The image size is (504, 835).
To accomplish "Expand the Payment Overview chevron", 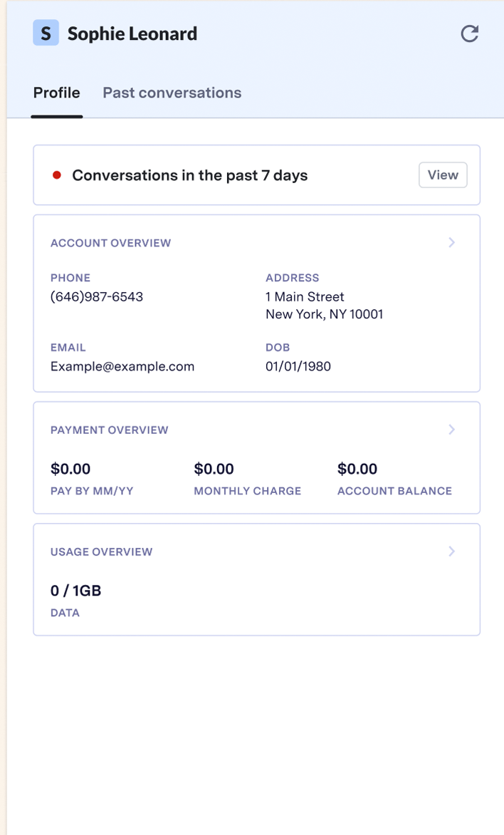I will coord(451,430).
